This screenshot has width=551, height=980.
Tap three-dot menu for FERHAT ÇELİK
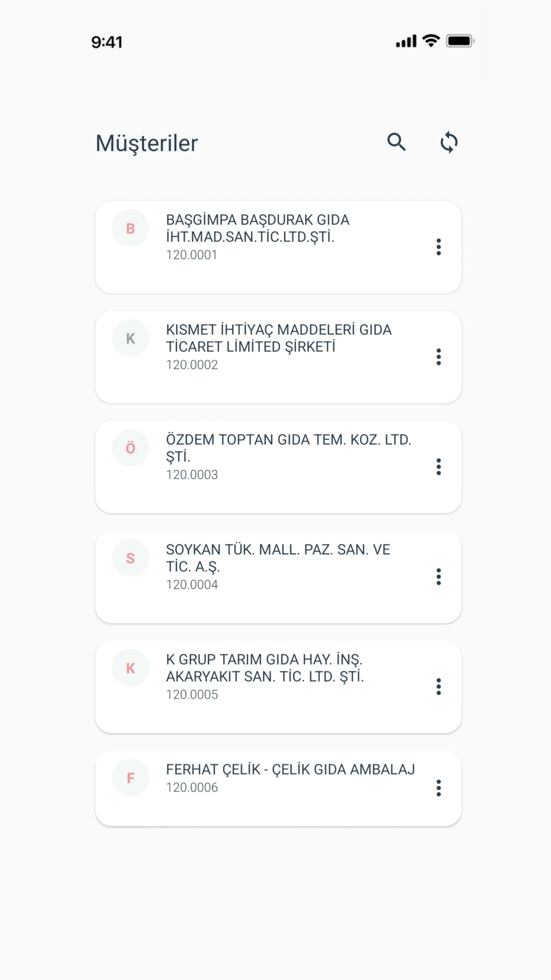pyautogui.click(x=439, y=788)
